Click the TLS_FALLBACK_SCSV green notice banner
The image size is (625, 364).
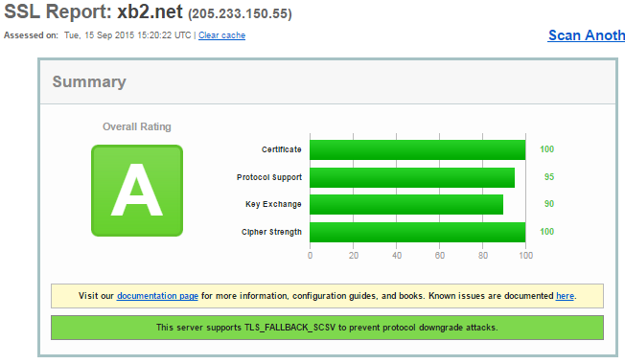(x=327, y=328)
